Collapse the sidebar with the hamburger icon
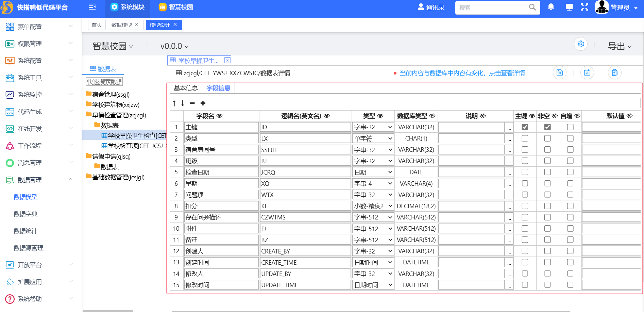644x312 pixels. 92,7
